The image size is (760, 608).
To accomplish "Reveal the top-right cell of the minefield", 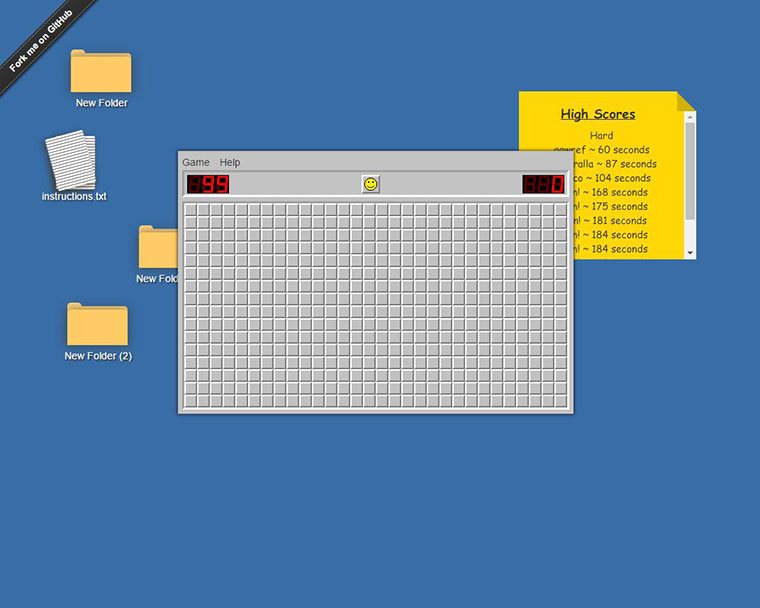I will 561,210.
